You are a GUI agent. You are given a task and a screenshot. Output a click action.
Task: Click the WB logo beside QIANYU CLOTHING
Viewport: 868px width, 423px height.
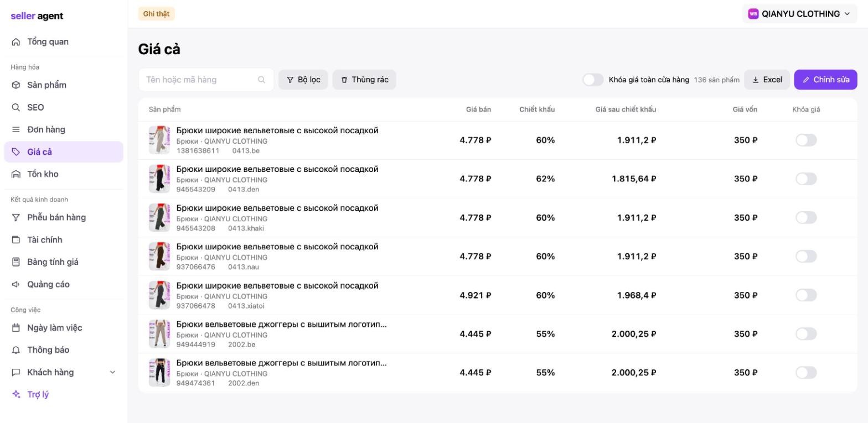pyautogui.click(x=753, y=14)
